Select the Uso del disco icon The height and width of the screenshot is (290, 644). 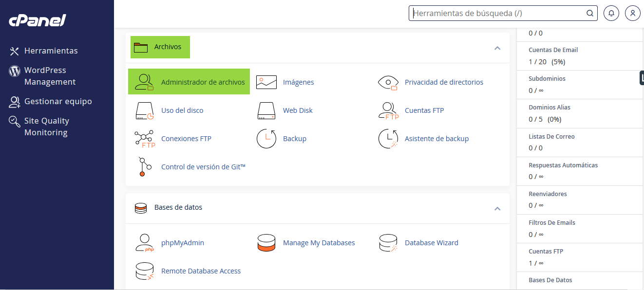[x=144, y=110]
